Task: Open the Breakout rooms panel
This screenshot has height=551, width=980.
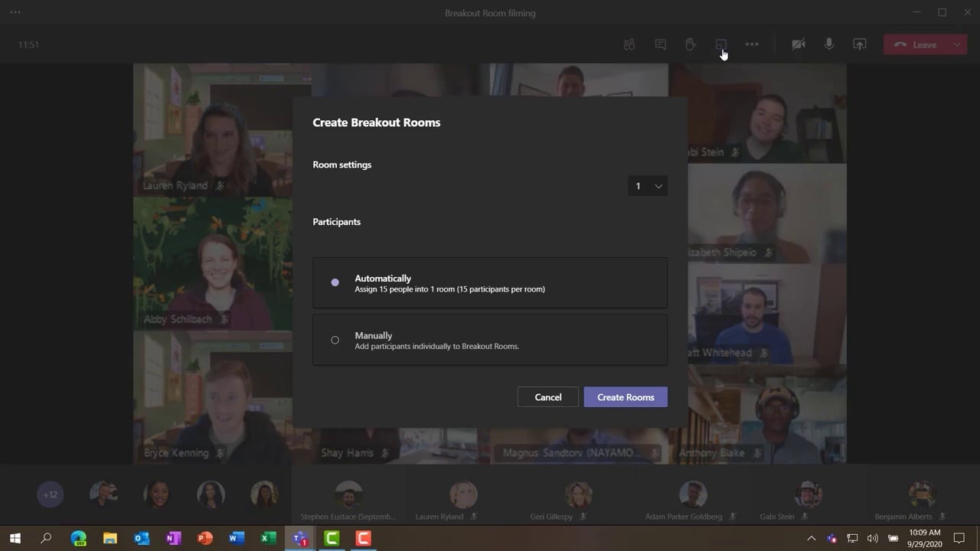Action: click(x=720, y=44)
